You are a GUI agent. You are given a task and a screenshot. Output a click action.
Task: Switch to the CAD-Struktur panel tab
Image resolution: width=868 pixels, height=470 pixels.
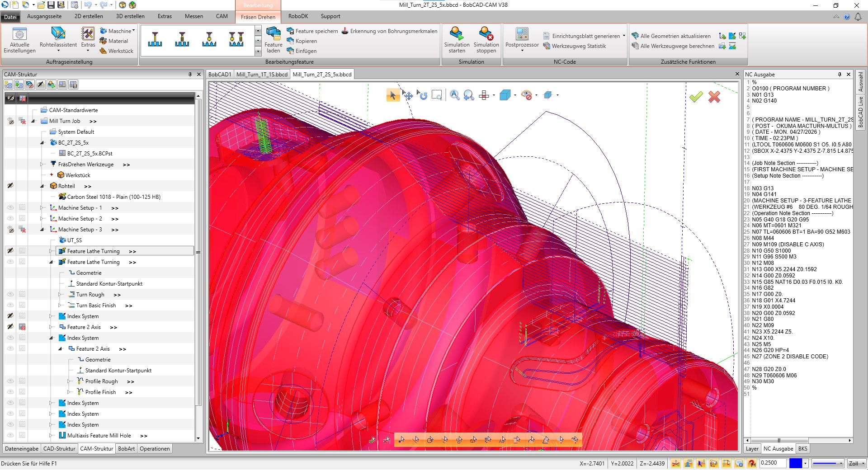59,449
